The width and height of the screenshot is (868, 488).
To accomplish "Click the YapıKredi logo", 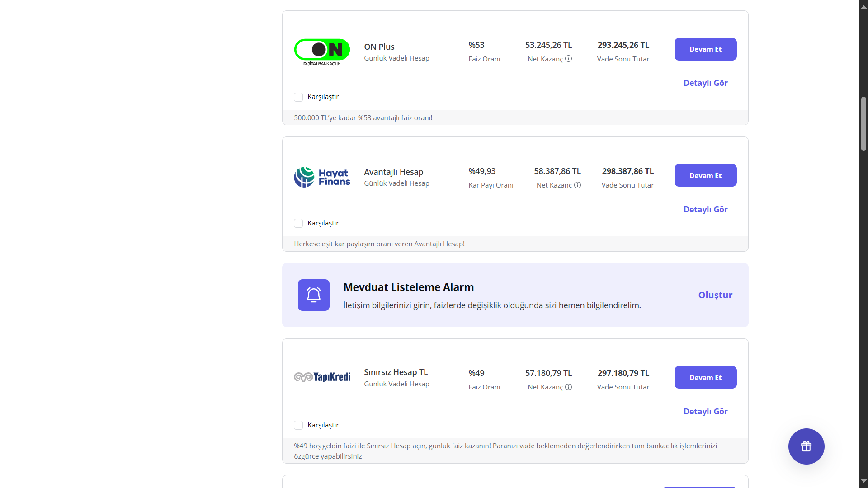I will tap(322, 377).
